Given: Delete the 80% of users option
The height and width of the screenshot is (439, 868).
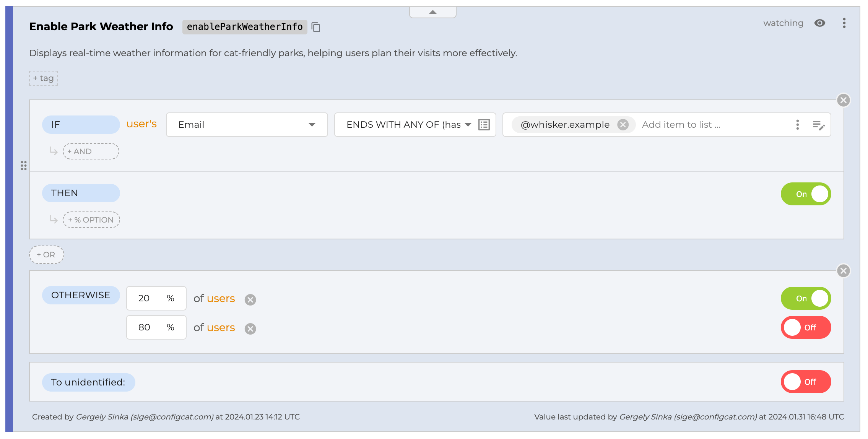Looking at the screenshot, I should click(250, 328).
